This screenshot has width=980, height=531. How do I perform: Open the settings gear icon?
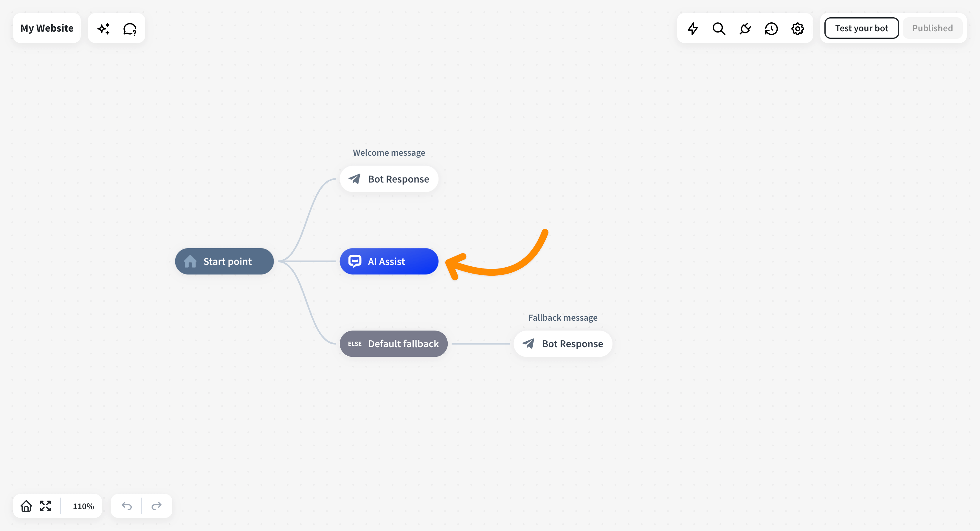click(798, 29)
